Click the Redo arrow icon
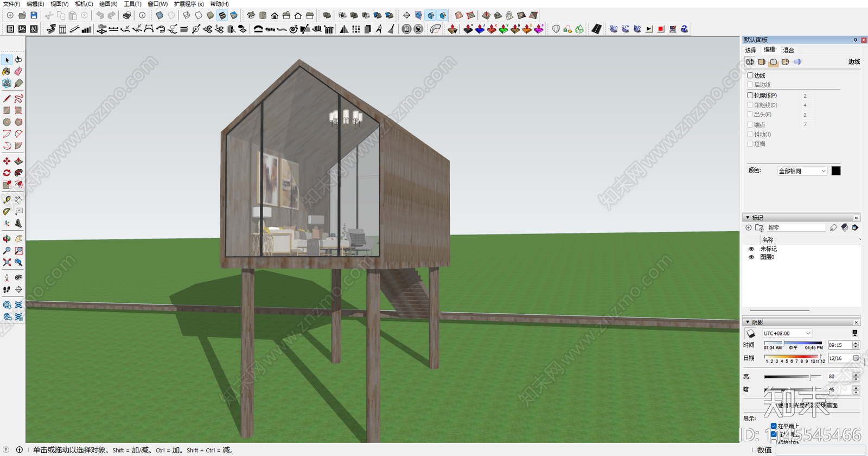Image resolution: width=868 pixels, height=456 pixels. [112, 15]
